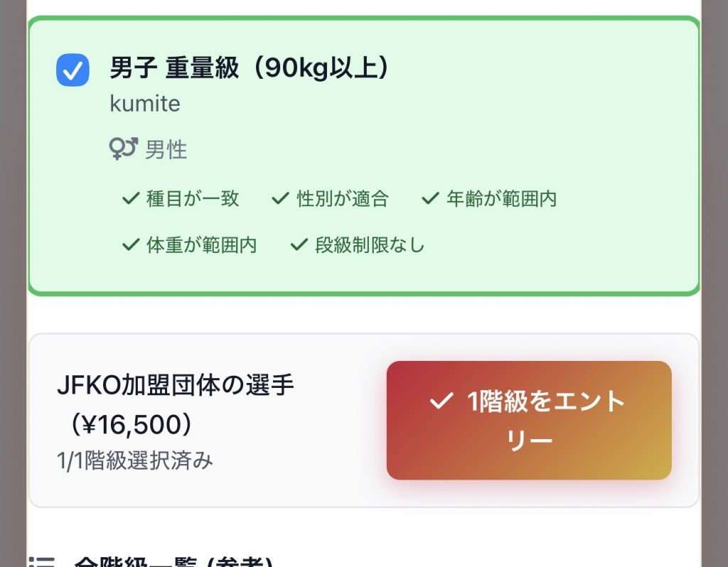Click the checkmark icon before 年齢が範囲内

click(429, 199)
